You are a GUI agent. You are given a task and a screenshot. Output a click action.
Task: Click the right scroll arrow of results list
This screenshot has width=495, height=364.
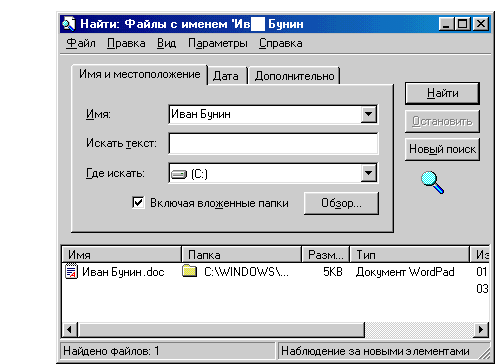click(481, 330)
